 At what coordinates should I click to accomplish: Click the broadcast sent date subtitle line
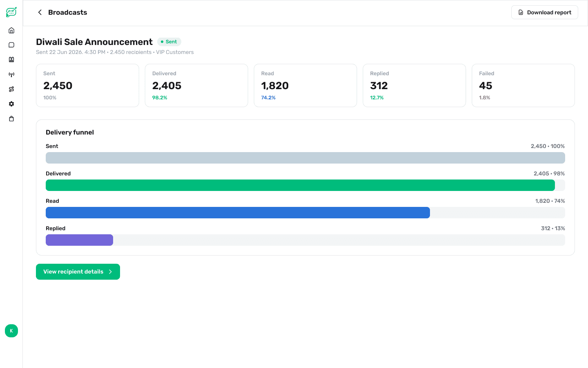115,52
